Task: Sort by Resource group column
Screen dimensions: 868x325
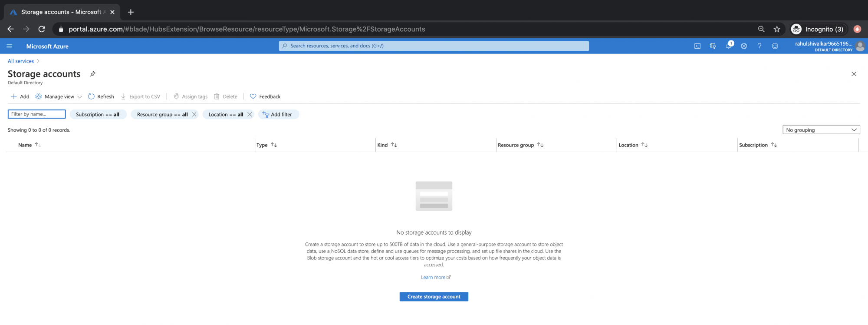Action: [x=520, y=145]
